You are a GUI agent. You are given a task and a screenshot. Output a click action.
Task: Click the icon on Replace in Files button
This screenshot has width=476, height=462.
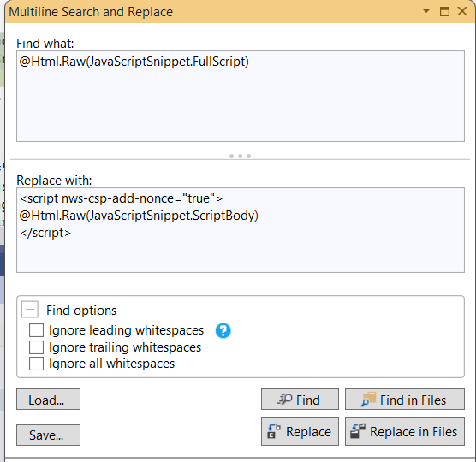(x=357, y=431)
